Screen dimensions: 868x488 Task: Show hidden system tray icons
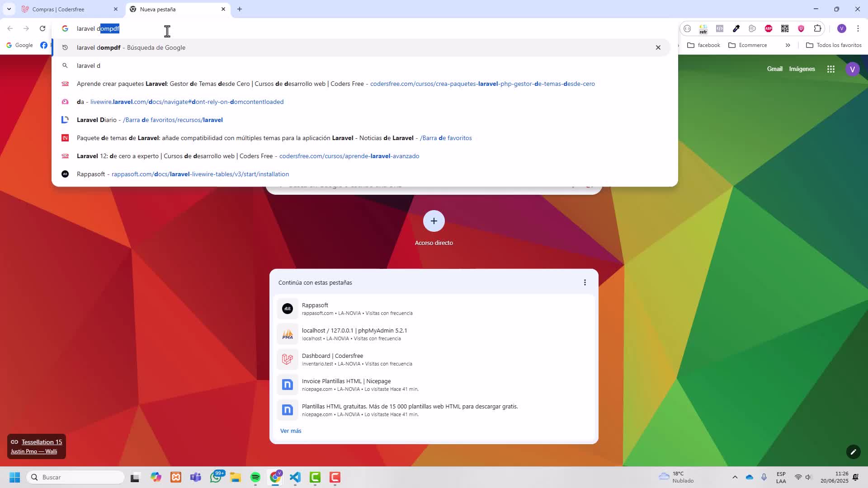[735, 477]
